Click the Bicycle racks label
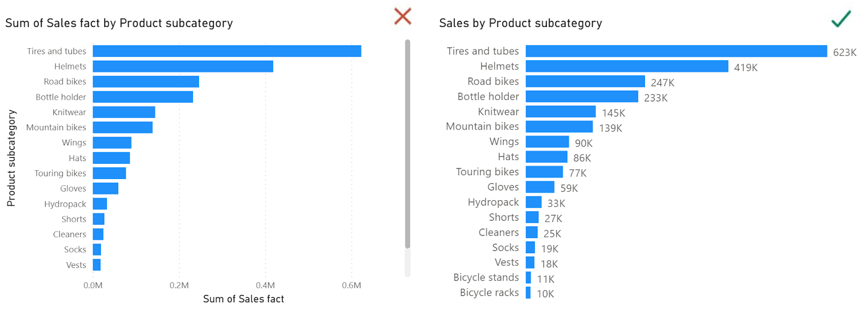The height and width of the screenshot is (313, 868). click(489, 293)
